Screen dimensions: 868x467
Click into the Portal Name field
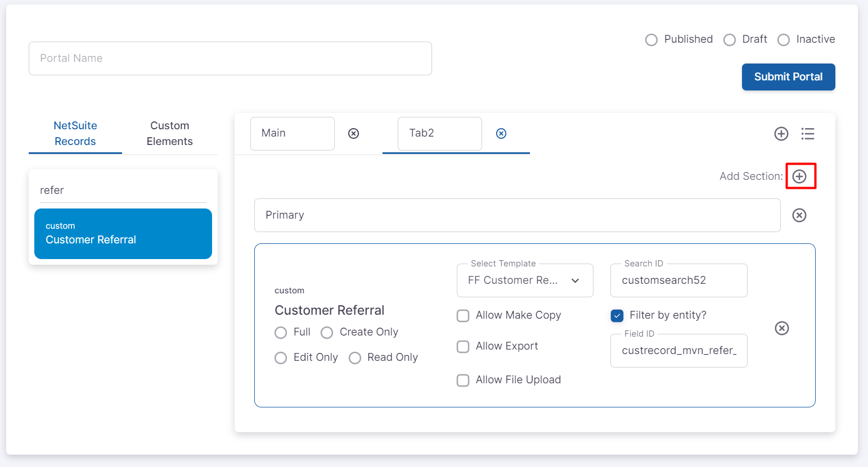click(230, 58)
